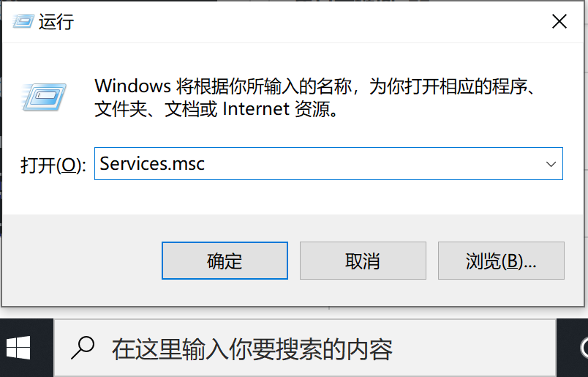Click the empty middle of the title bar
Image resolution: width=588 pixels, height=377 pixels.
coord(293,21)
